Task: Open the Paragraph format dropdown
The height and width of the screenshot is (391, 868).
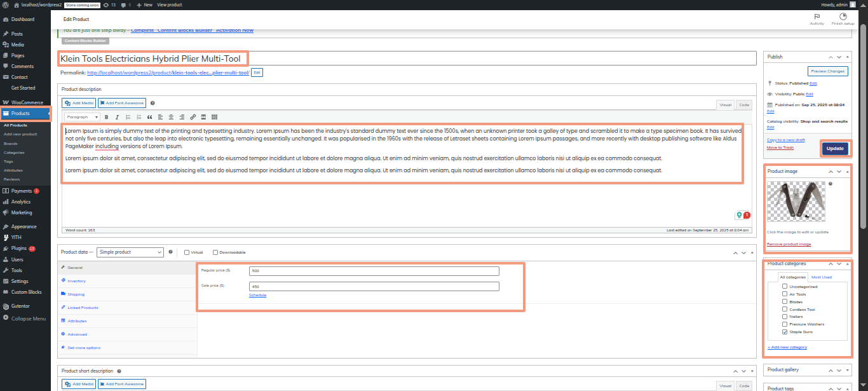Action: click(82, 117)
